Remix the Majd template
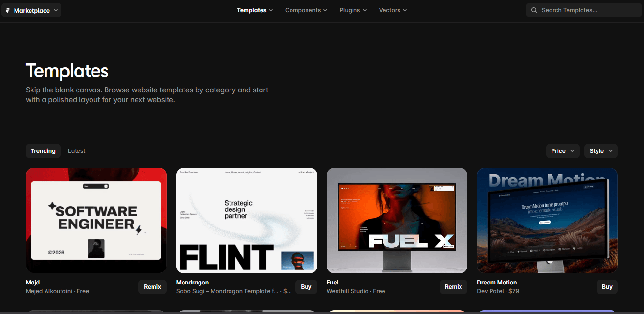644x314 pixels. point(153,287)
